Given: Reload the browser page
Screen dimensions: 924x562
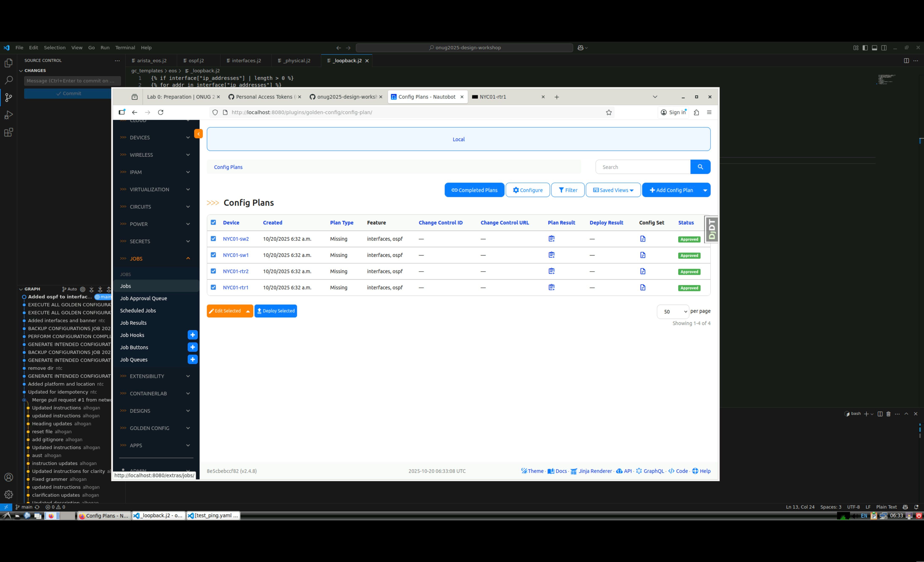Looking at the screenshot, I should pyautogui.click(x=161, y=112).
